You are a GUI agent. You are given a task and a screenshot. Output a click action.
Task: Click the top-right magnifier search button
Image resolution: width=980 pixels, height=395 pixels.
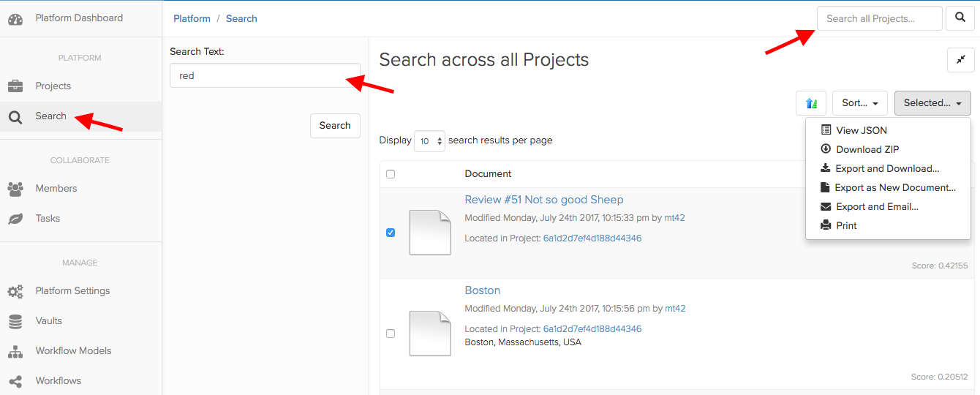(x=960, y=18)
